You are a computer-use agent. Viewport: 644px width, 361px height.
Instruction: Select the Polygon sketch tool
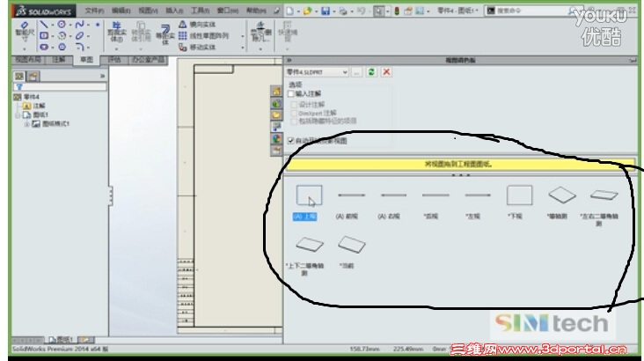coord(62,47)
